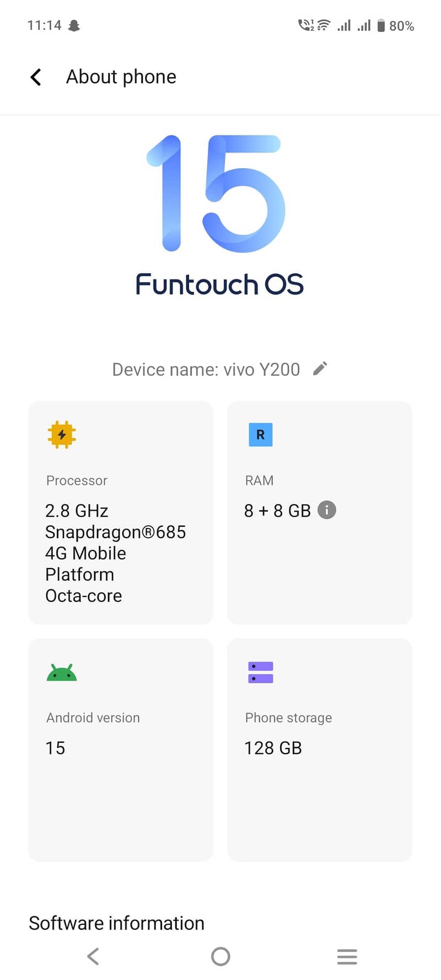Viewport: 441px width, 980px height.
Task: Tap the Snapchat ghost notification icon
Action: click(x=74, y=25)
